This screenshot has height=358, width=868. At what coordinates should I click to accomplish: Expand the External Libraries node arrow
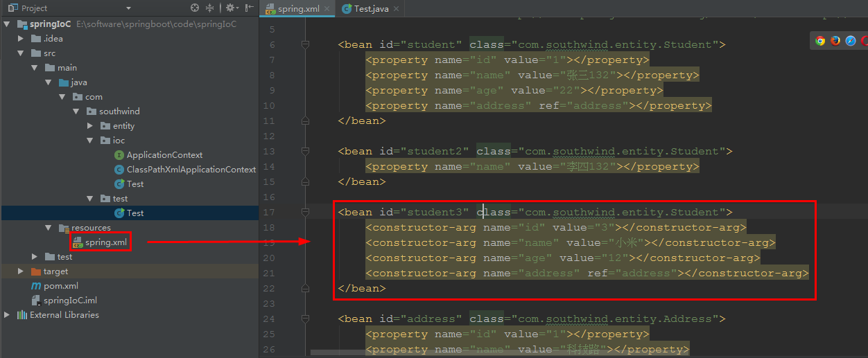pos(7,315)
